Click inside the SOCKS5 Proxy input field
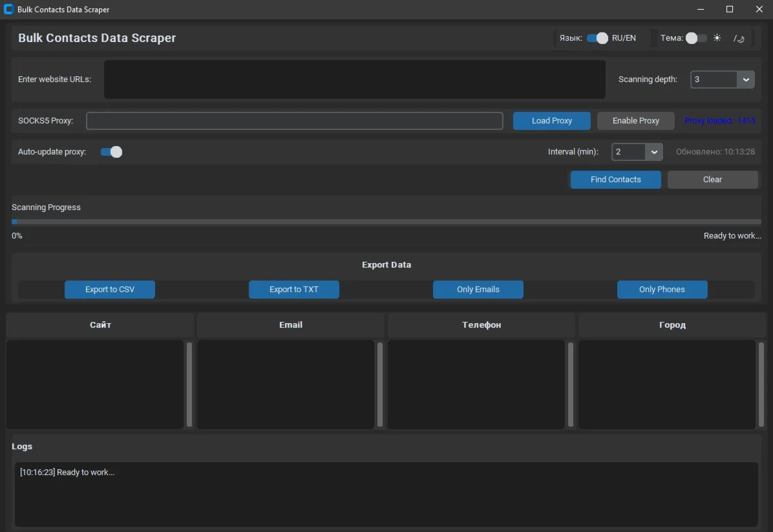773x532 pixels. pos(294,121)
